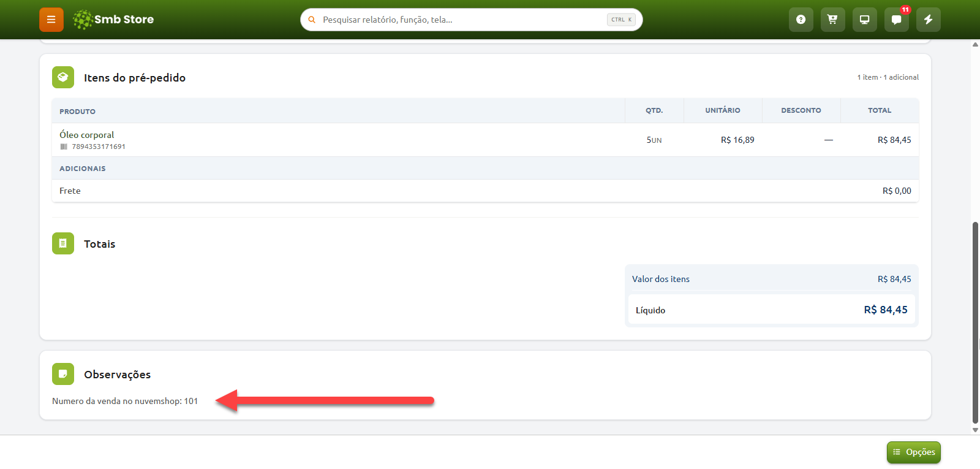Click the Numero da venda no nuvemshop text
The image size is (980, 469).
tap(125, 401)
